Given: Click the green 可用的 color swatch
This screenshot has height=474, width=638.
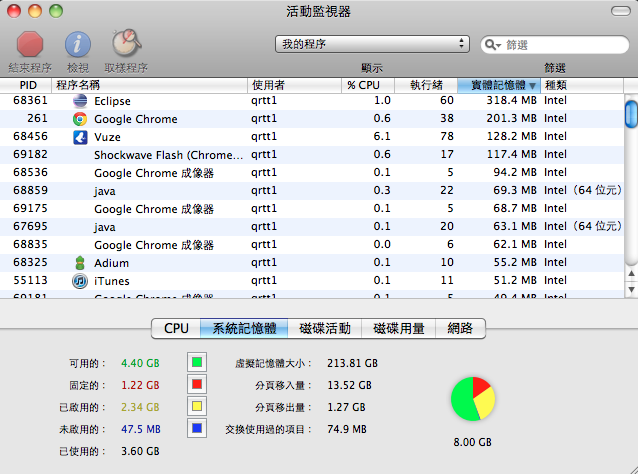Looking at the screenshot, I should 197,362.
